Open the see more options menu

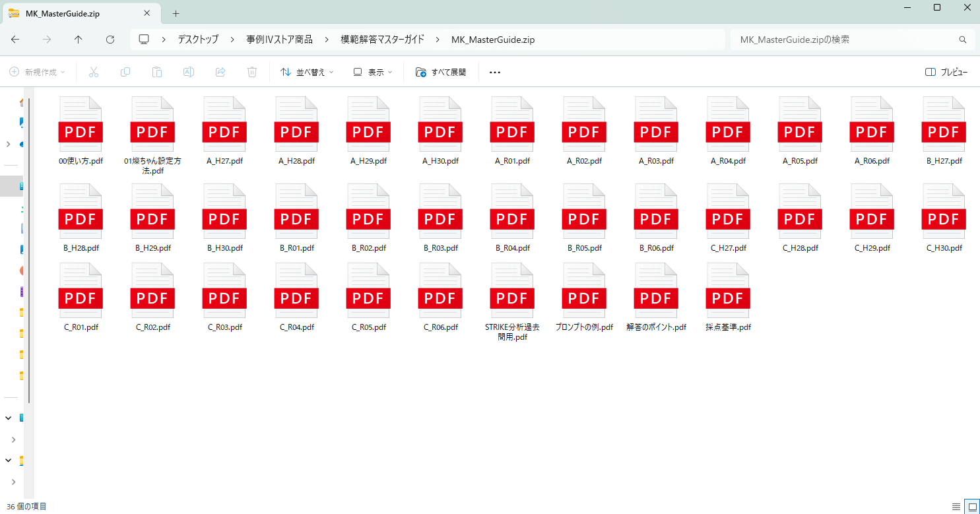click(x=495, y=72)
